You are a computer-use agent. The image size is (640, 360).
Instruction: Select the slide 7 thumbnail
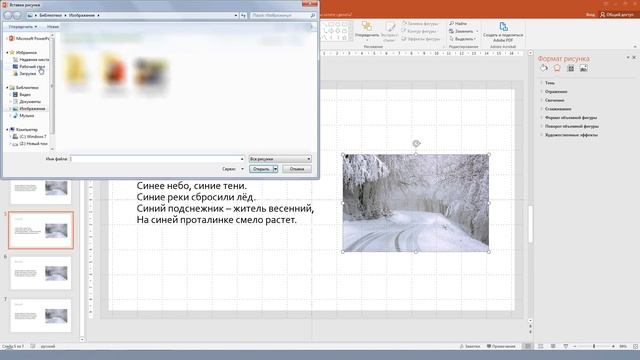coord(41,316)
